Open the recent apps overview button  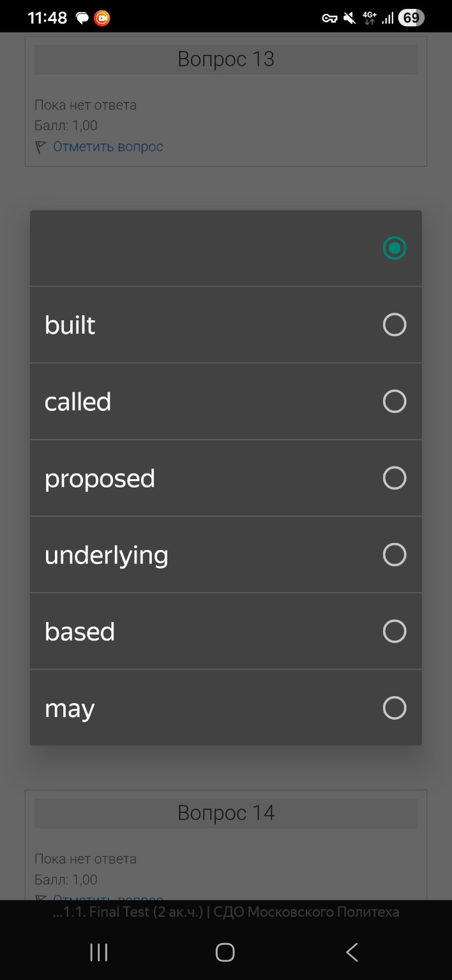(99, 953)
